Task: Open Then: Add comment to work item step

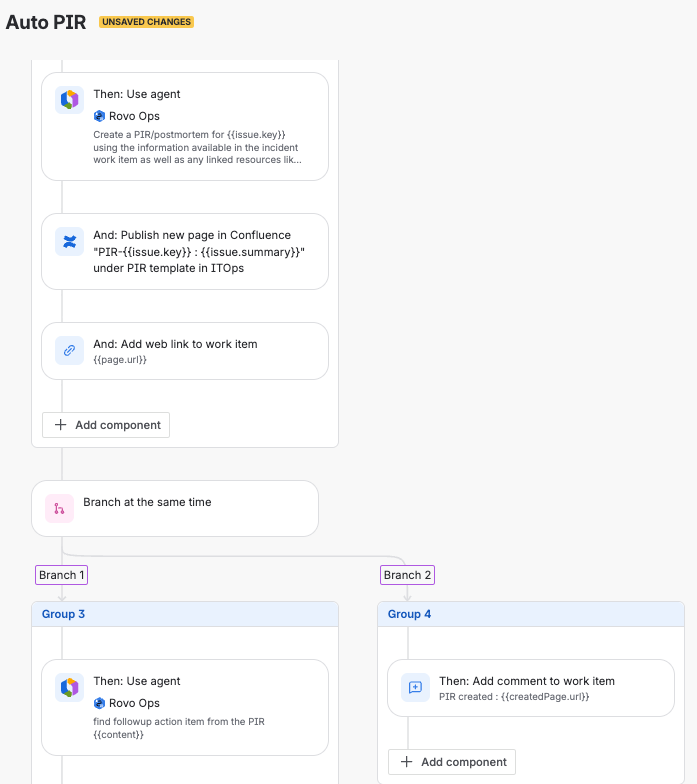Action: pyautogui.click(x=531, y=688)
